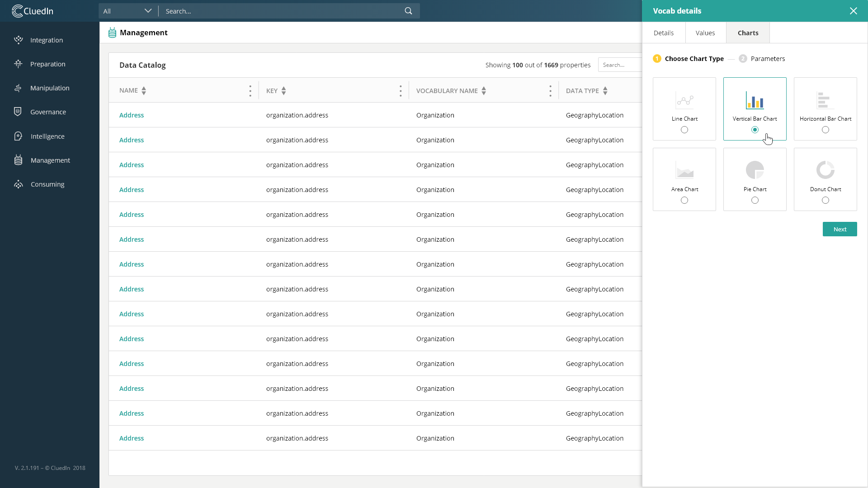Go to Choose Chart Type step
Screen dimensions: 868x488
click(689, 59)
